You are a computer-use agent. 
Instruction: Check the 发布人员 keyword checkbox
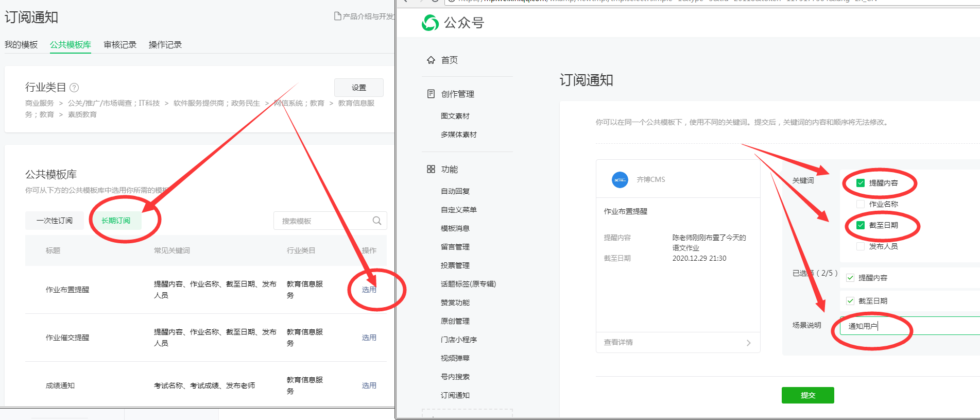[861, 246]
